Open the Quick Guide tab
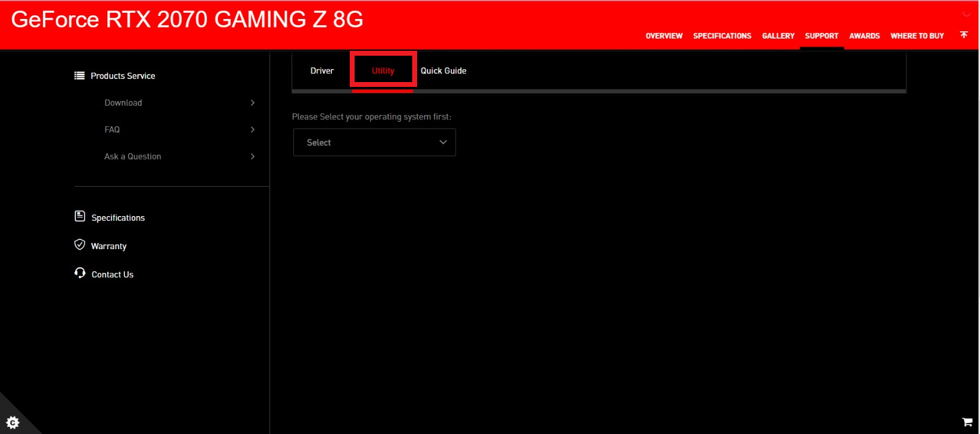Image resolution: width=980 pixels, height=434 pixels. pyautogui.click(x=443, y=71)
